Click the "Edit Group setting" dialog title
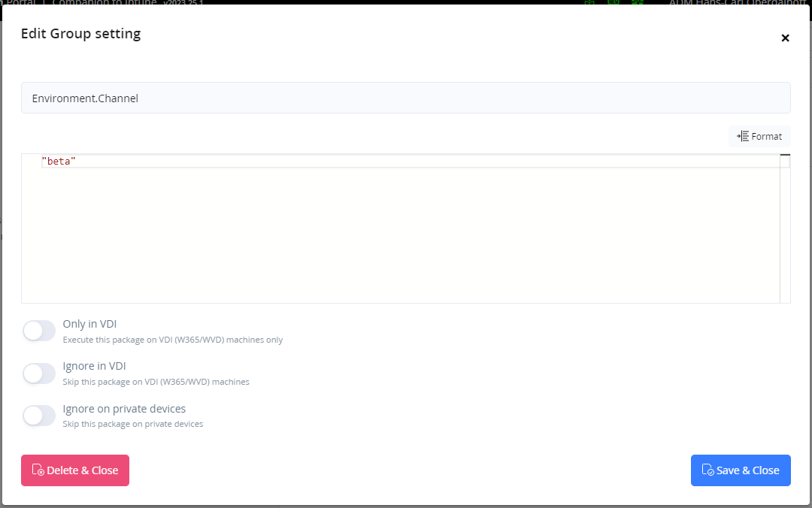 pos(80,34)
